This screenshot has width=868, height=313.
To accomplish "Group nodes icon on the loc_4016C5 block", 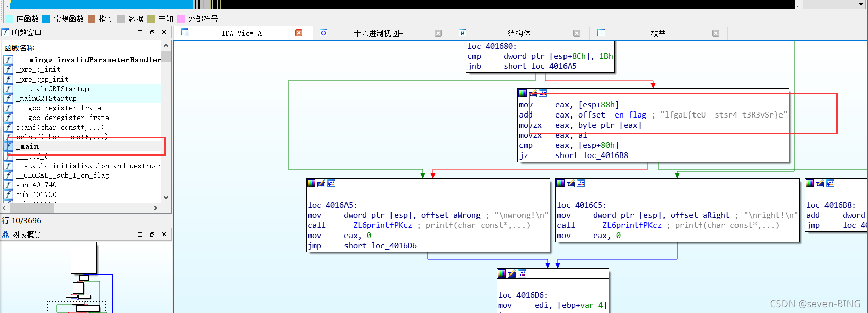I will click(x=581, y=183).
